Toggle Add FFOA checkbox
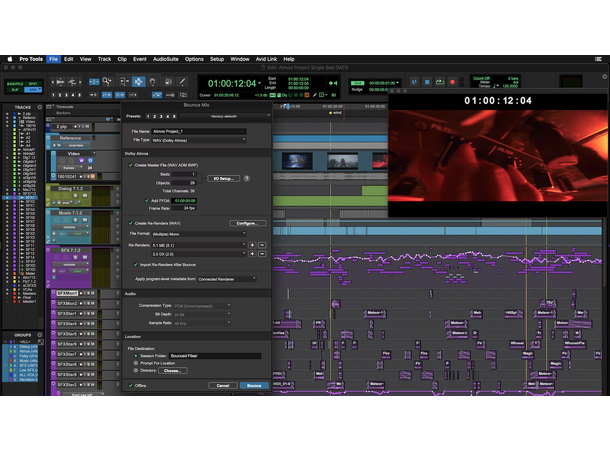Viewport: 610px width, 450px height. pyautogui.click(x=147, y=201)
